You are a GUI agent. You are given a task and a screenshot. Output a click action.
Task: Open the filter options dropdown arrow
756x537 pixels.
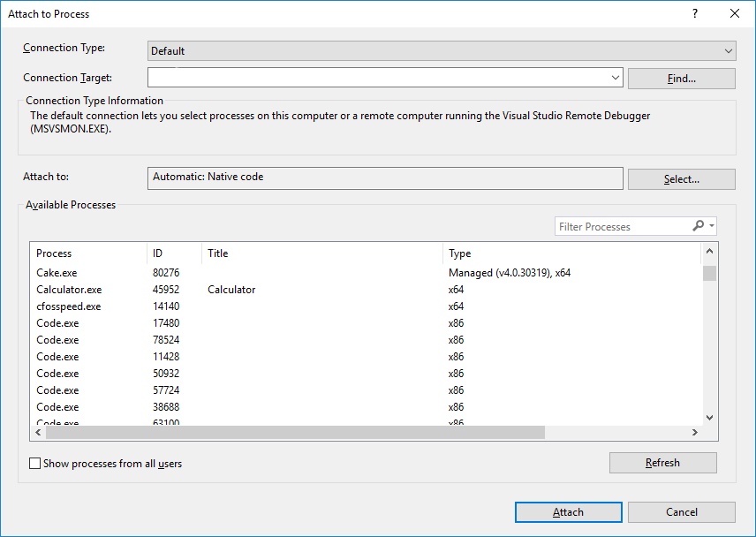click(x=711, y=227)
